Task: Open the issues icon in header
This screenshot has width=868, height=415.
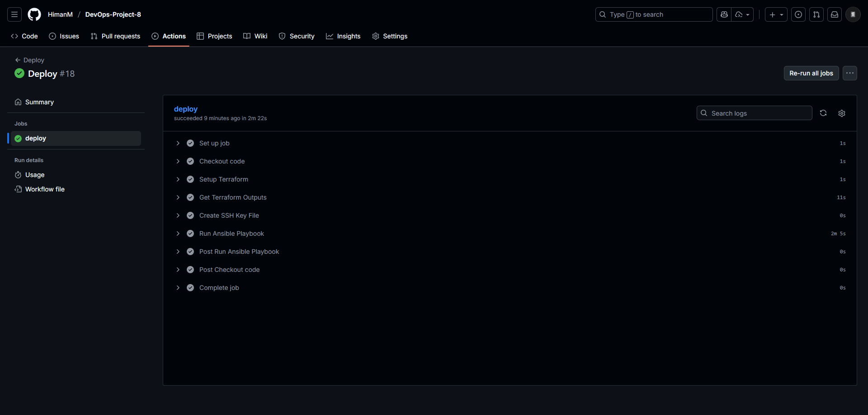Action: (798, 14)
